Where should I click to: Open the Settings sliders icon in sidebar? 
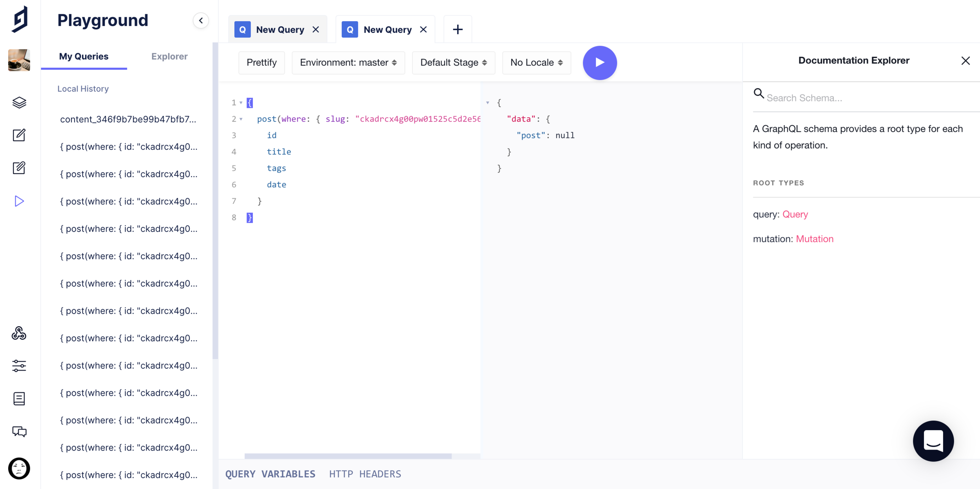pos(19,366)
